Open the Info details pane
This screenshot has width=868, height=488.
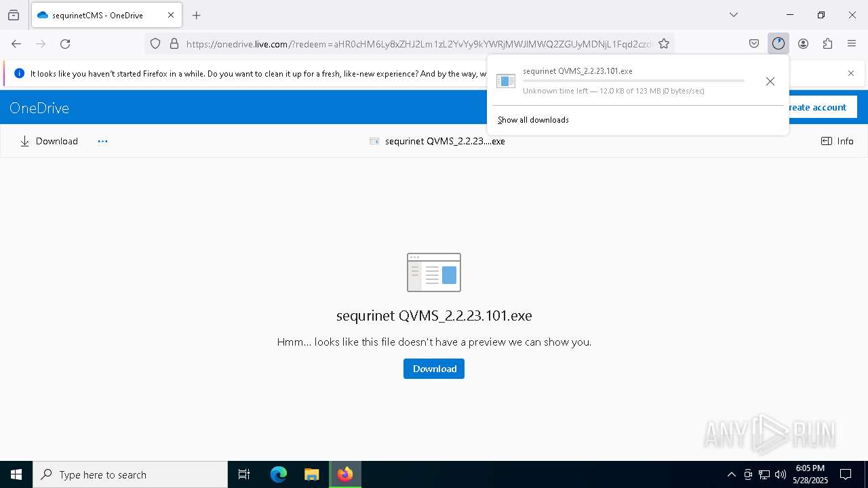(837, 141)
